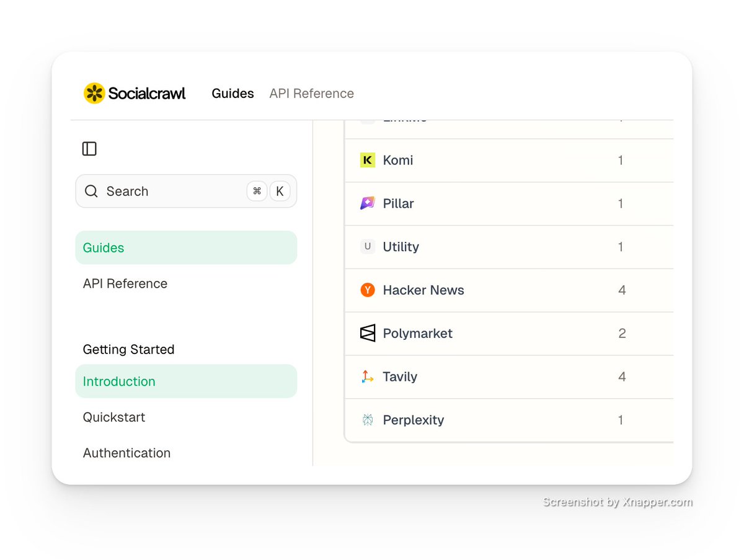The width and height of the screenshot is (744, 560).
Task: Open the Quickstart page
Action: (x=186, y=417)
